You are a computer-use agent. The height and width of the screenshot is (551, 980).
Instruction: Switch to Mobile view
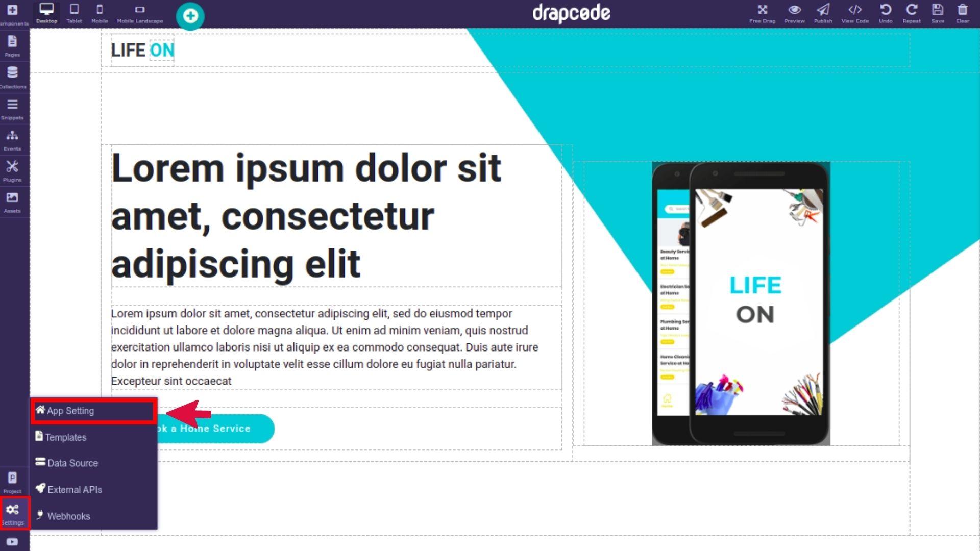(x=99, y=13)
